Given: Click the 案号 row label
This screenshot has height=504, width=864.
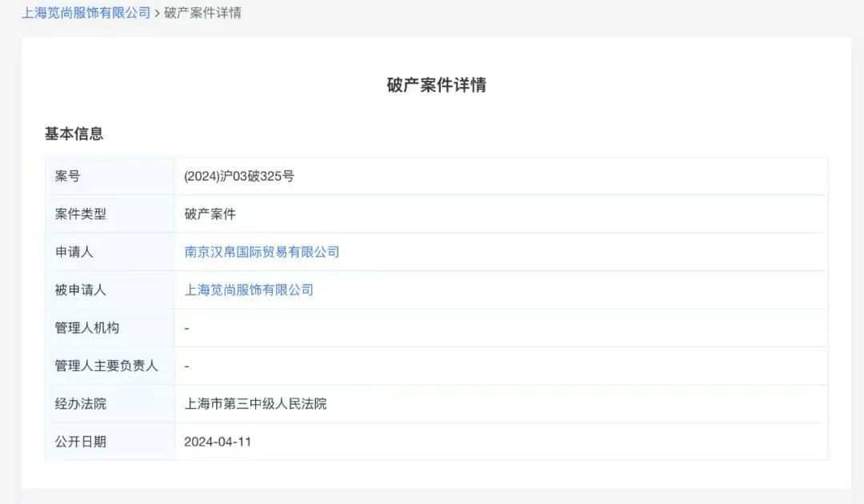Looking at the screenshot, I should (68, 176).
